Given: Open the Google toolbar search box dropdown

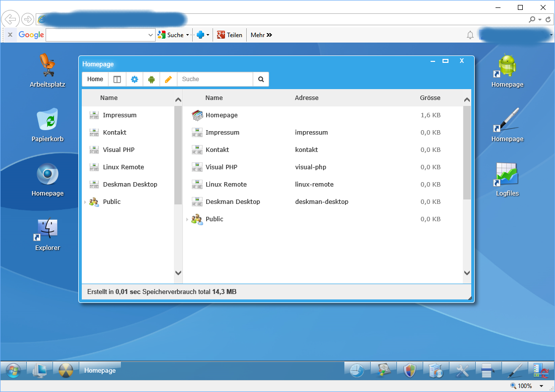Looking at the screenshot, I should pyautogui.click(x=151, y=35).
